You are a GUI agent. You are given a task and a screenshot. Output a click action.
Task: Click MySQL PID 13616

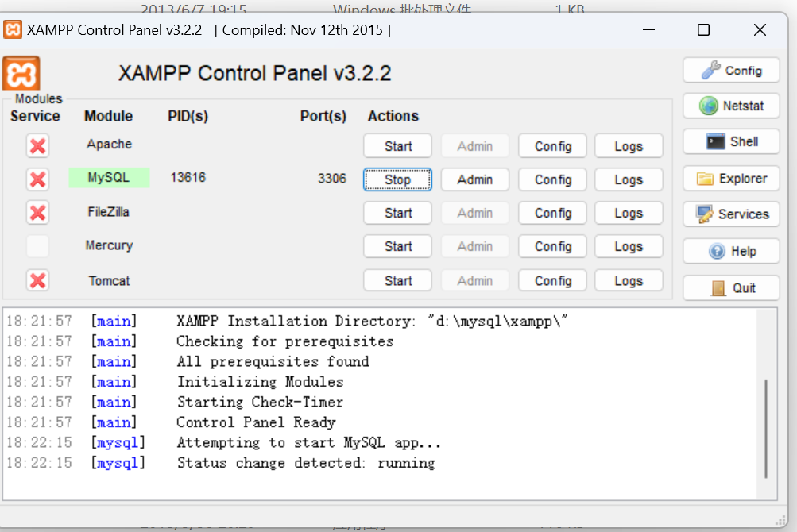pos(188,177)
